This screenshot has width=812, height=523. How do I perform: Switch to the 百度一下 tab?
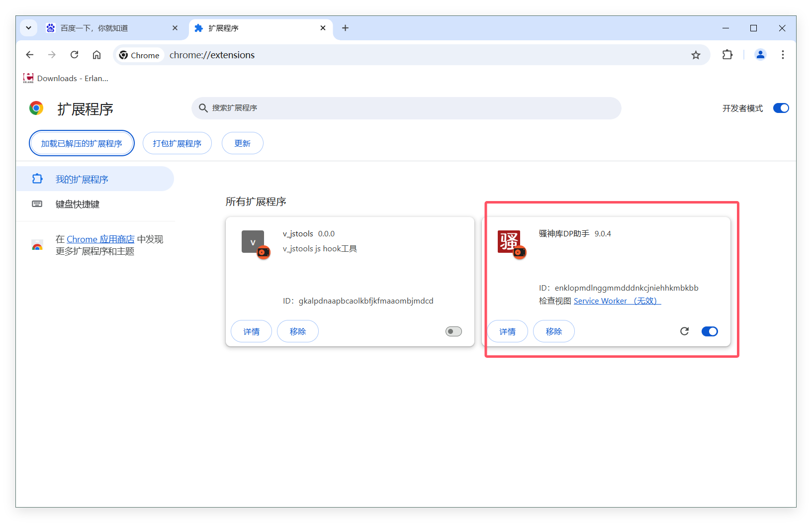pos(112,28)
